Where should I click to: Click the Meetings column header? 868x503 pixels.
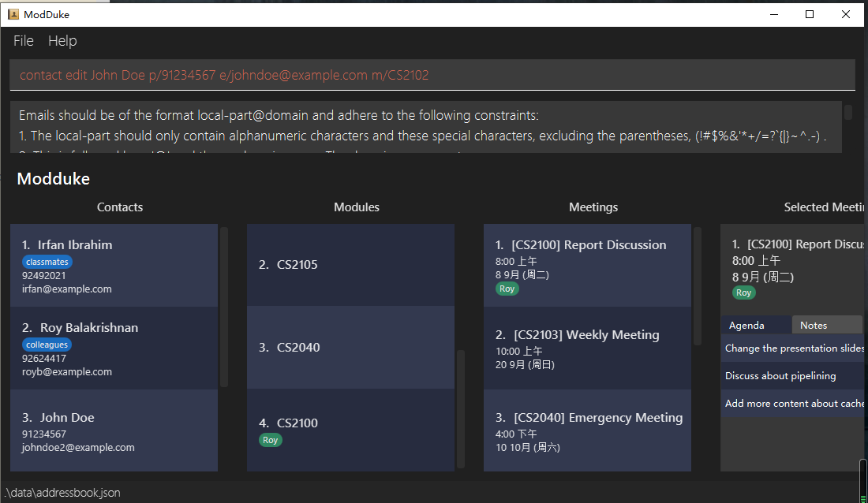(593, 207)
